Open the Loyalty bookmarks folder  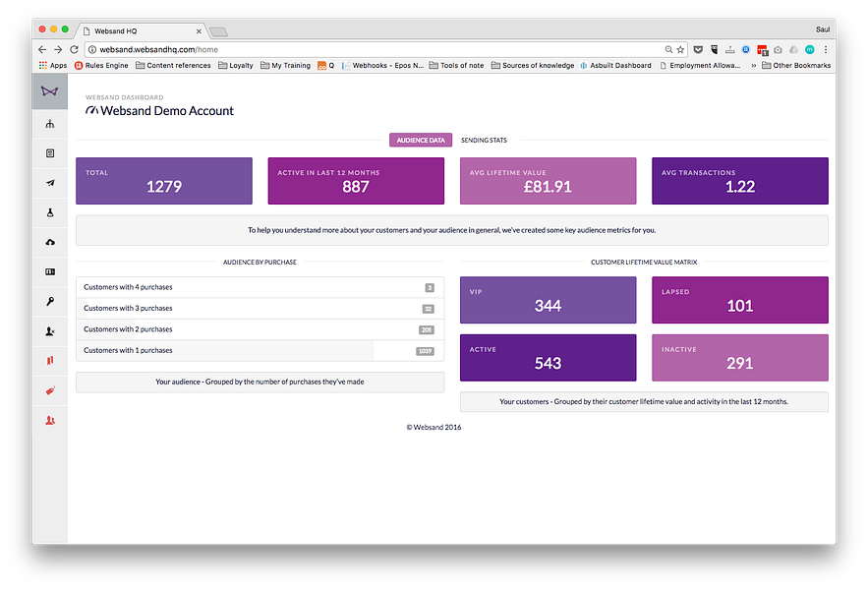(236, 65)
